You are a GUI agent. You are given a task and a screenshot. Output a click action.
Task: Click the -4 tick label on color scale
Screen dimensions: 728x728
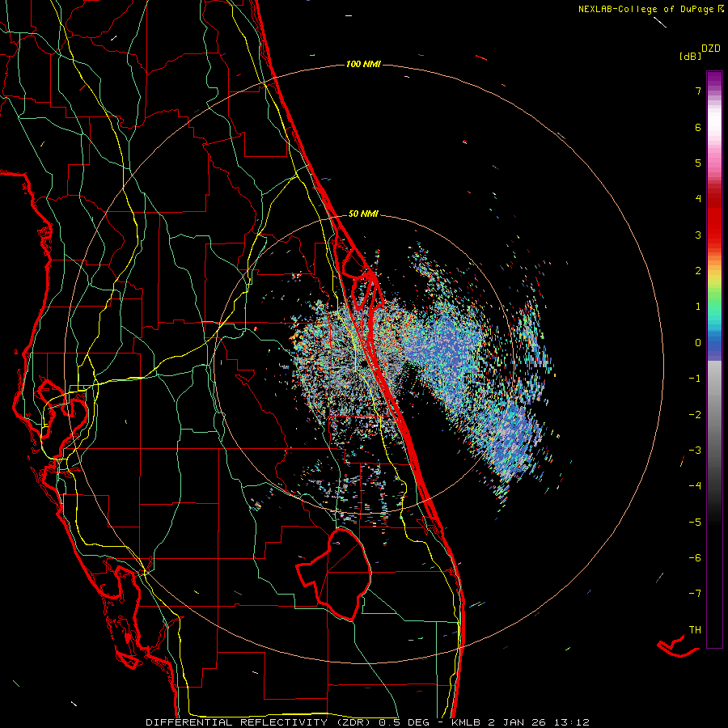click(695, 486)
